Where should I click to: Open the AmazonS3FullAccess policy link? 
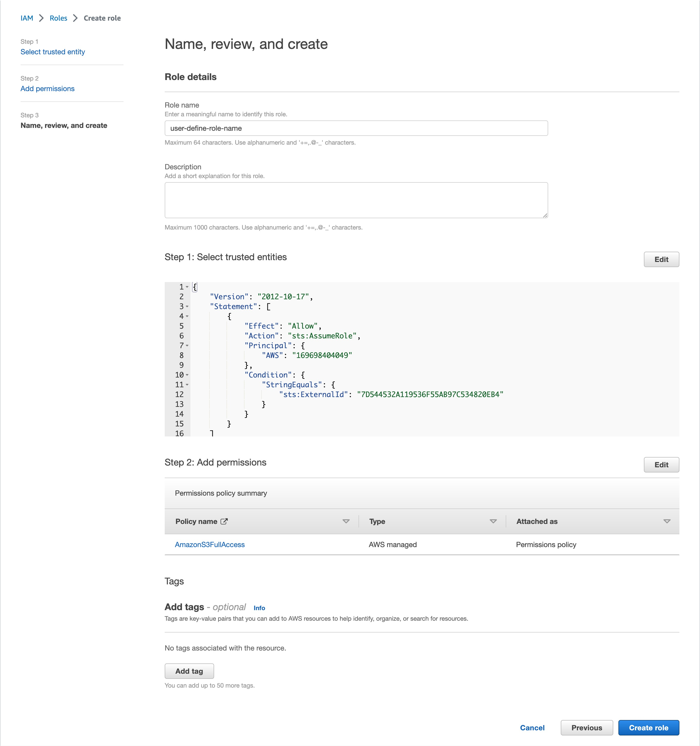click(209, 545)
